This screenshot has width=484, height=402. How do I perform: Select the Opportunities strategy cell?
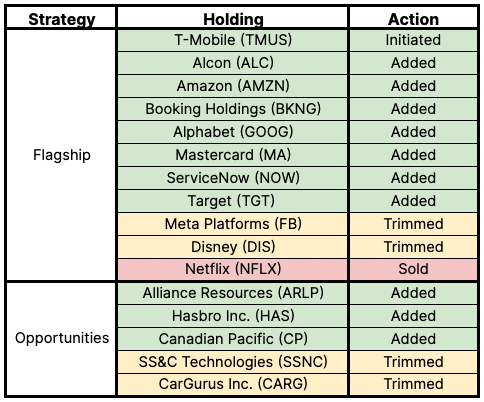(x=62, y=338)
